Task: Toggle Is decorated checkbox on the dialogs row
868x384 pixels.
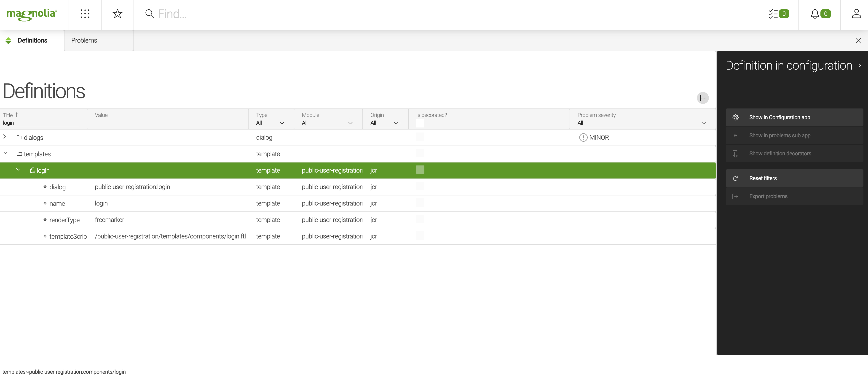Action: 420,137
